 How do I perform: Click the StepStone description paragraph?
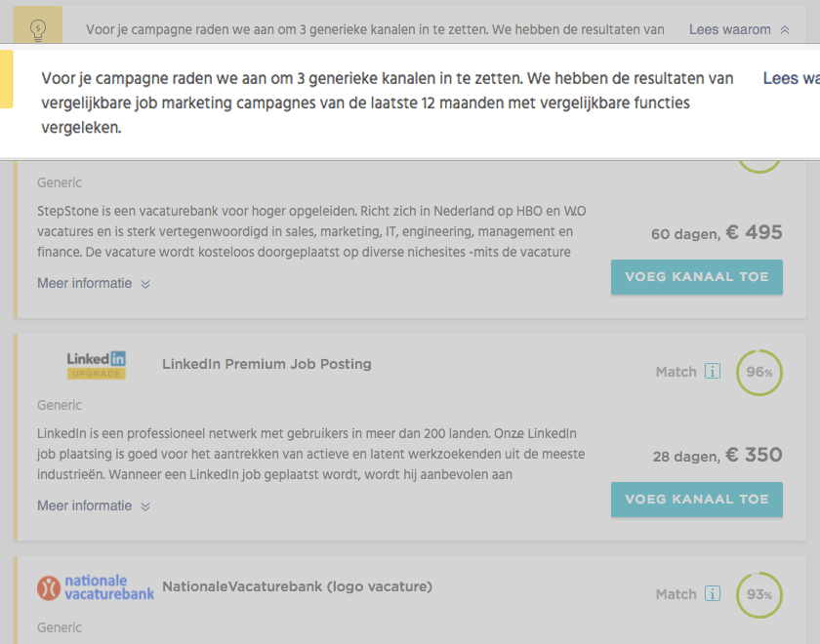point(311,231)
